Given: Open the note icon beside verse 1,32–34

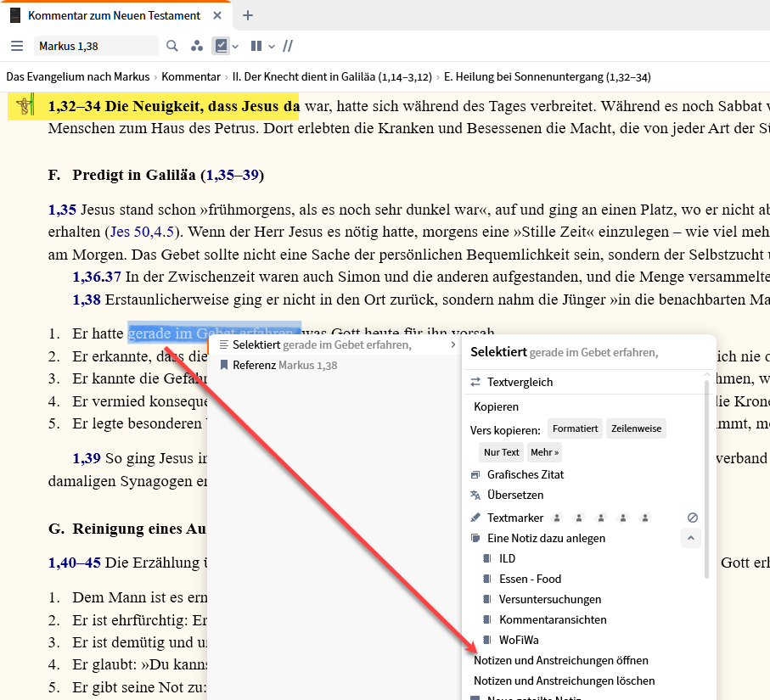Looking at the screenshot, I should [25, 105].
